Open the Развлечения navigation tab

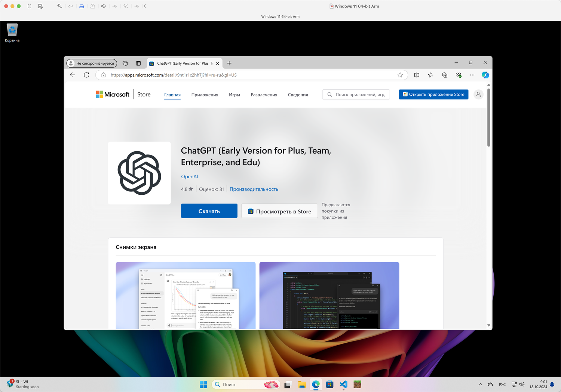click(264, 95)
